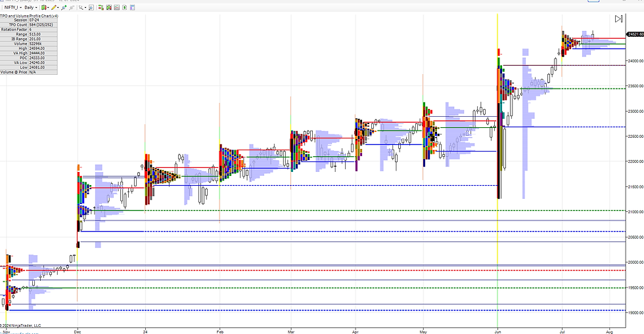Click the TPO Count 584 (325/252) cell
The image size is (644, 334).
click(x=43, y=25)
